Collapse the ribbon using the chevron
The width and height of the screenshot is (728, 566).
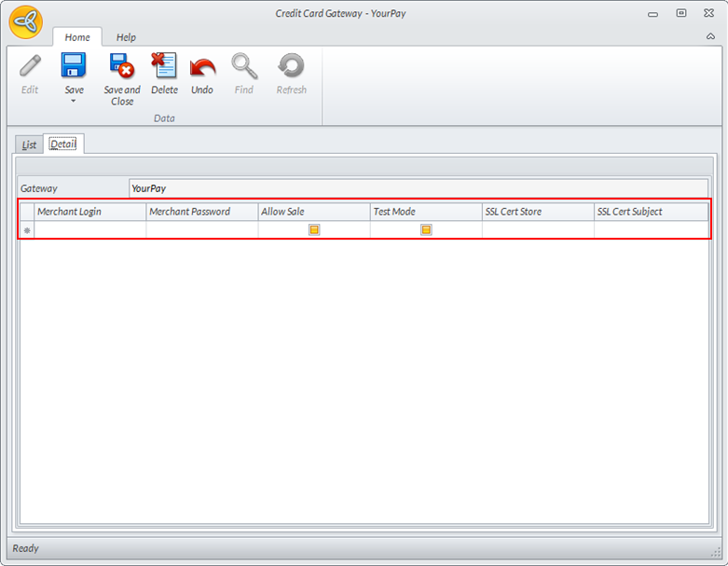[x=711, y=36]
